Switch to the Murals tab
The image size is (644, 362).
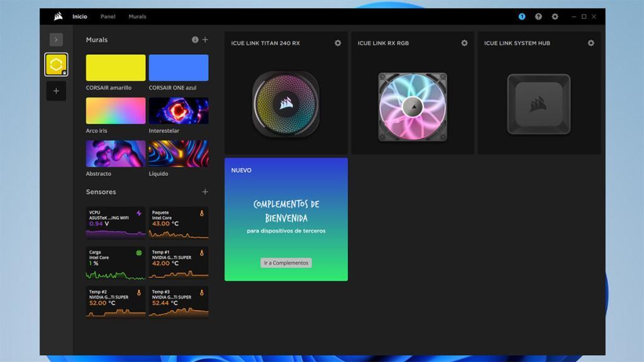pos(137,16)
